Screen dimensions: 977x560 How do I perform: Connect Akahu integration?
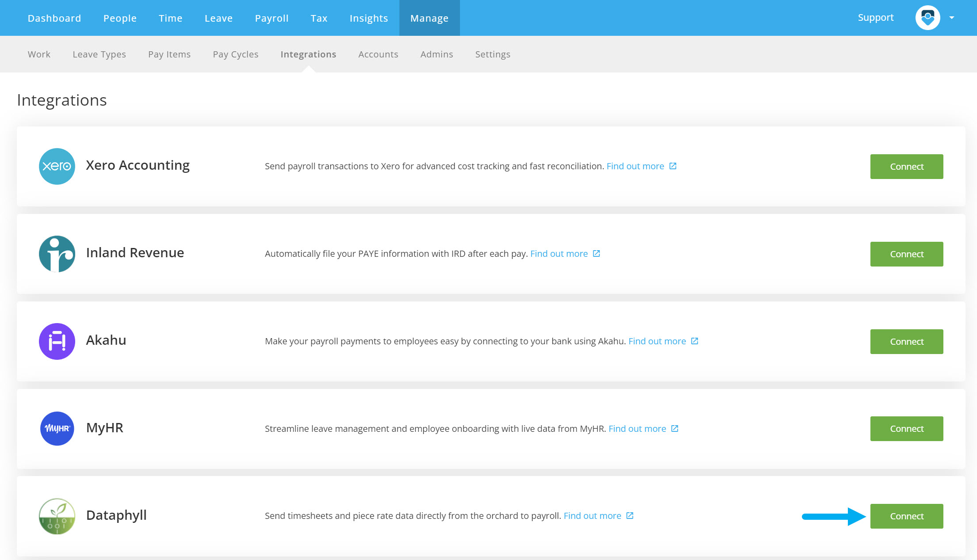[x=907, y=342]
